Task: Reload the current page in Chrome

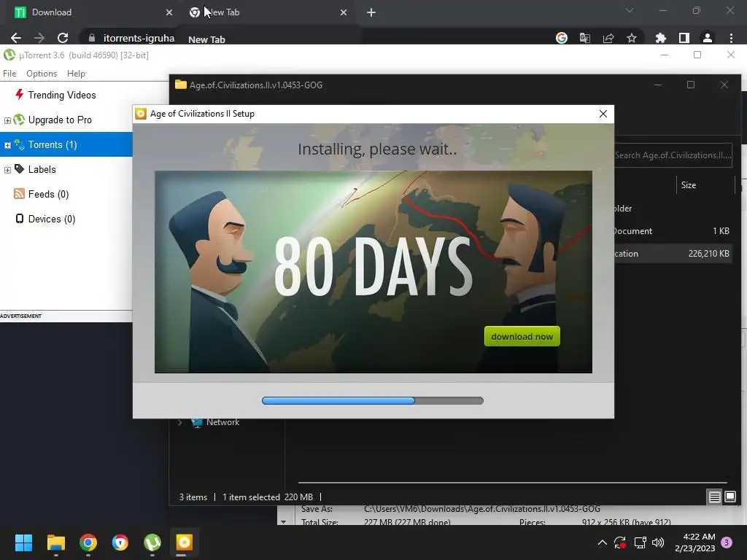Action: tap(63, 38)
